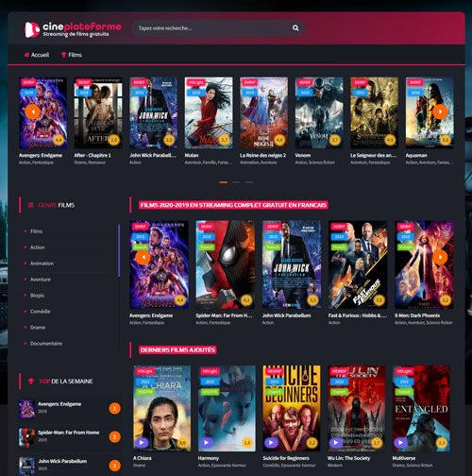
Task: Select Drame genre in sidebar
Action: [38, 328]
